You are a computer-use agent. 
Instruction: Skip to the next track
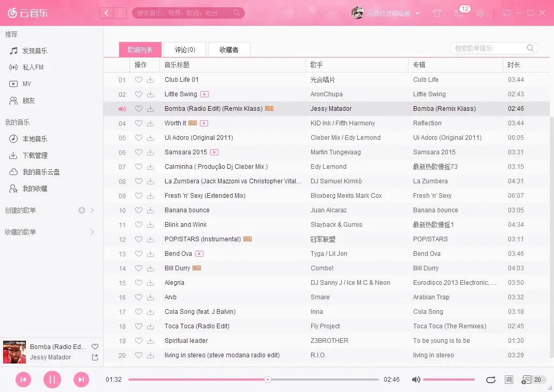point(81,380)
